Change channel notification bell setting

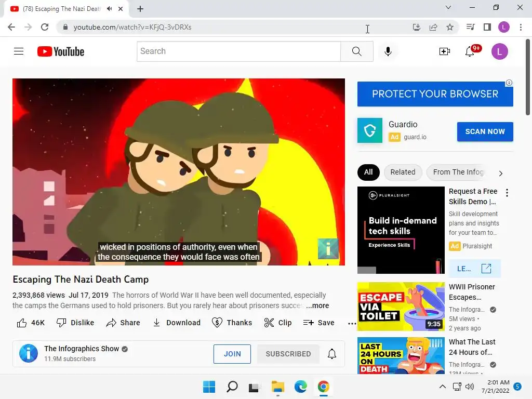click(x=332, y=354)
